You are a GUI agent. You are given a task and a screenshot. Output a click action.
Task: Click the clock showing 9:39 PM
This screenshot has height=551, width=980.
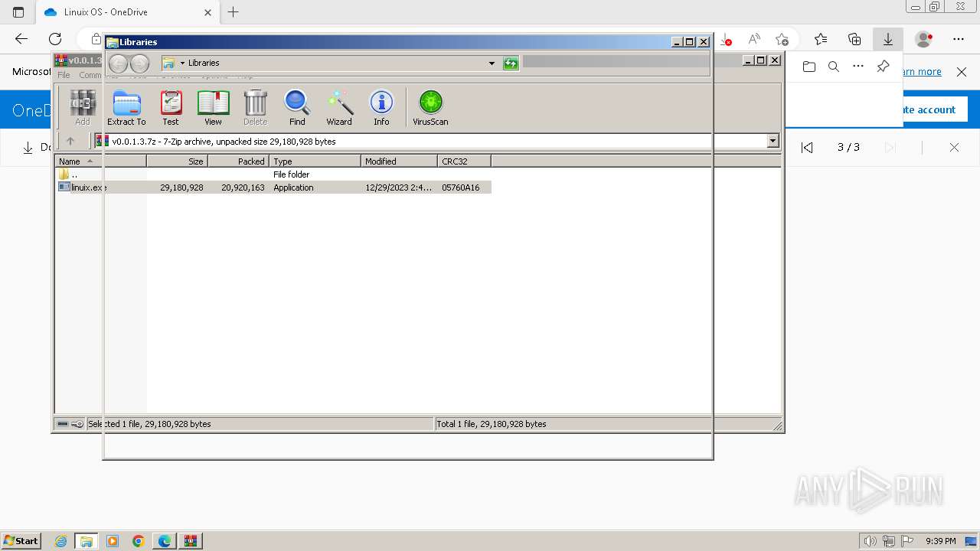(940, 541)
